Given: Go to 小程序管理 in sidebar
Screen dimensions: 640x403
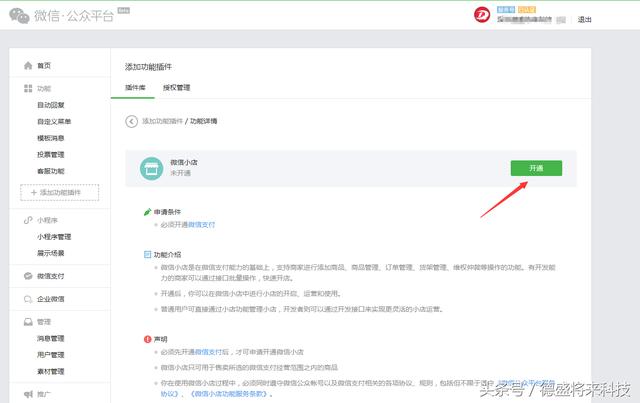Looking at the screenshot, I should [x=54, y=237].
